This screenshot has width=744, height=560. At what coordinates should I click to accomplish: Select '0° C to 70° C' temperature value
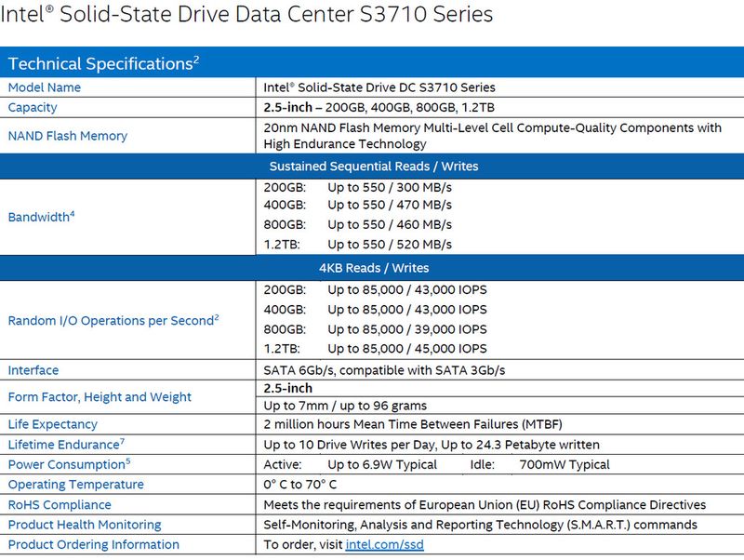299,485
